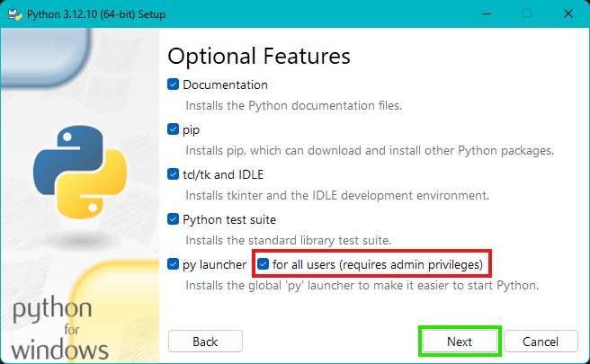Uncheck the for all users checkbox
The height and width of the screenshot is (364, 590).
pos(263,264)
